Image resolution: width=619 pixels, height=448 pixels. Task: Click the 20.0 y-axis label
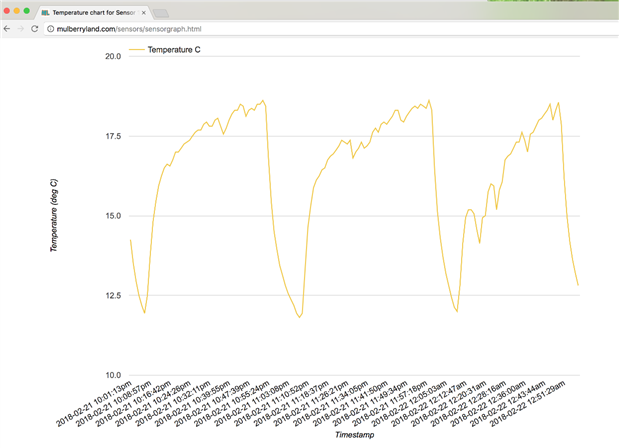pos(113,56)
